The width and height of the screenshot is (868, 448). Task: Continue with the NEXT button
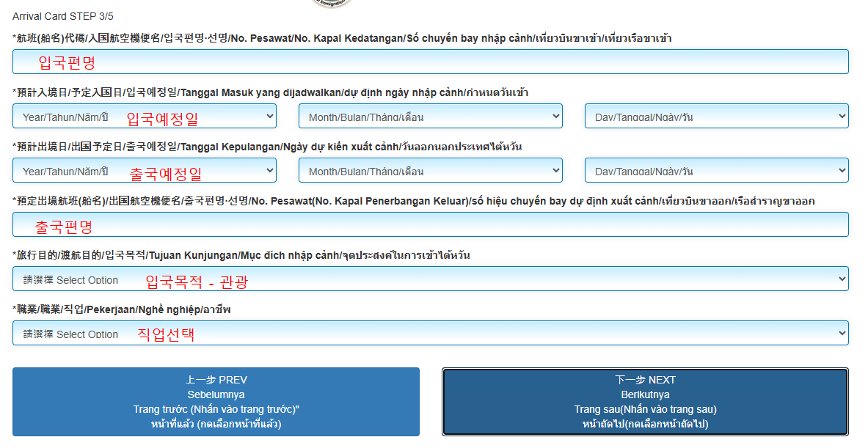[x=645, y=402]
